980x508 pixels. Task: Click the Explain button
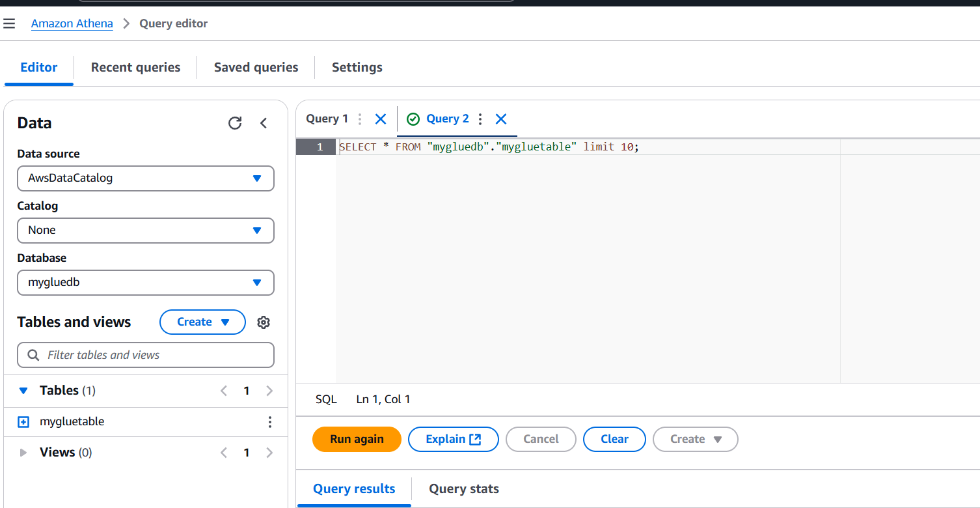coord(453,439)
